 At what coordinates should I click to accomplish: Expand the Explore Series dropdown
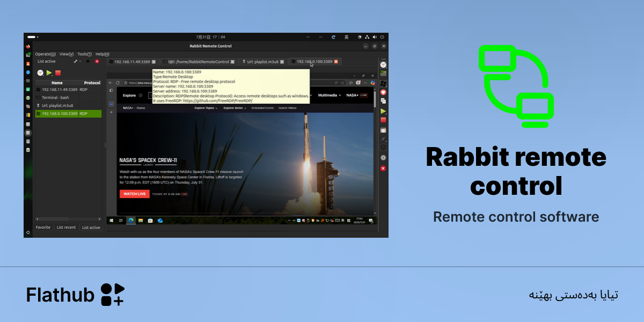click(235, 108)
